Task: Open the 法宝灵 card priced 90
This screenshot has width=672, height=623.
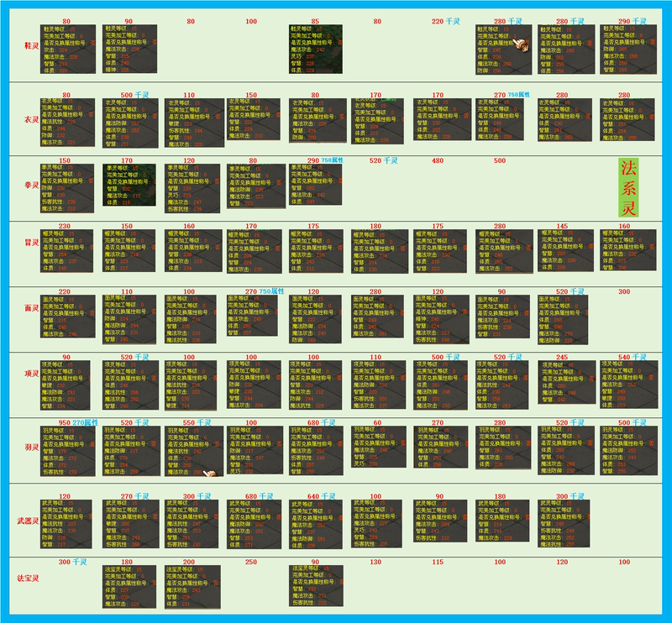Action: click(x=316, y=586)
